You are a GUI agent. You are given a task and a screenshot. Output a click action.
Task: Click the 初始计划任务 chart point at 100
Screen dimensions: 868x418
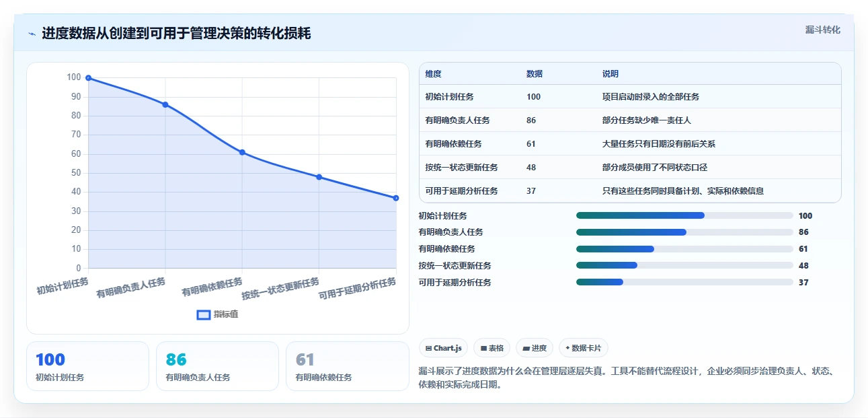pos(88,78)
